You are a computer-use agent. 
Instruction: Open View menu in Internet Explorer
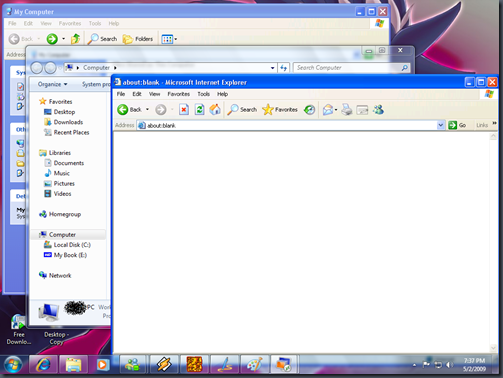click(x=154, y=94)
